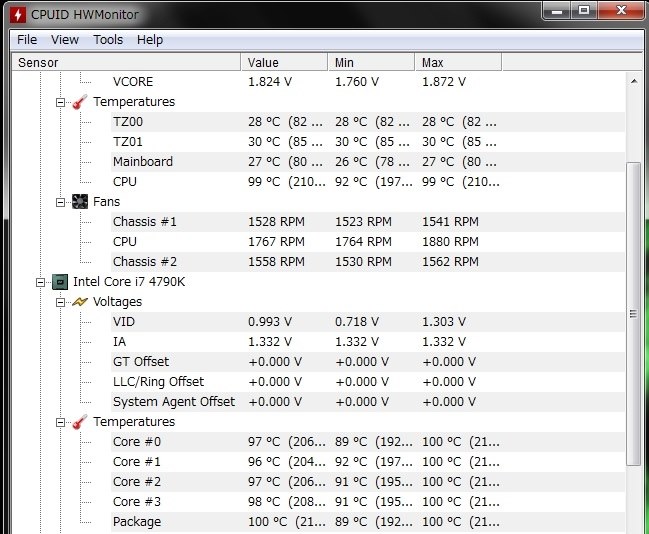
Task: Click the 1.760 V VCORE minimum value
Action: click(x=357, y=82)
